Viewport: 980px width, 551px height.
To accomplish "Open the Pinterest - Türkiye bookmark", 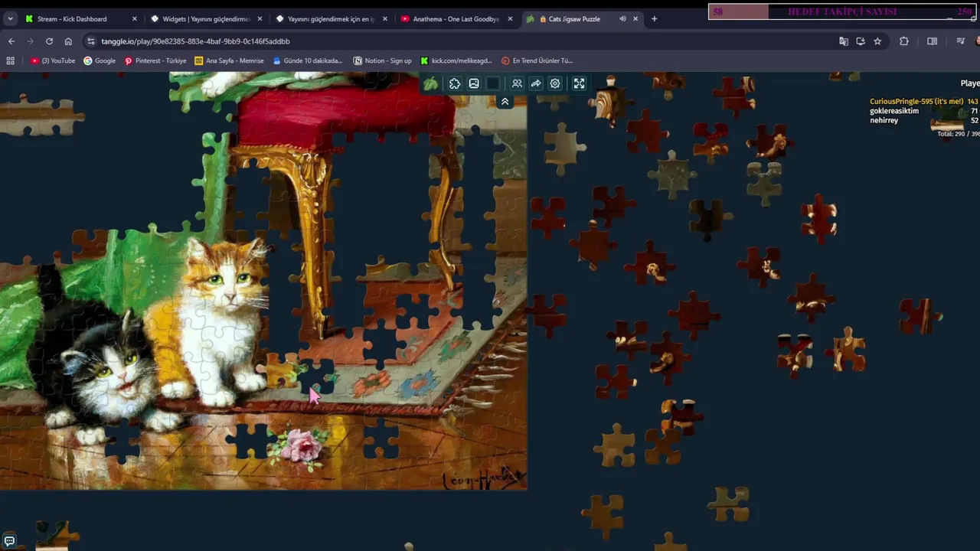I will [155, 60].
